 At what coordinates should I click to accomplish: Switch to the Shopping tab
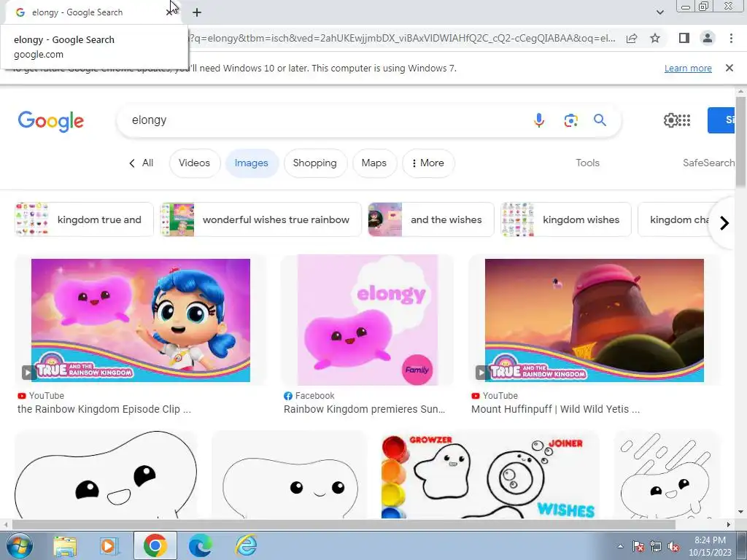point(315,163)
